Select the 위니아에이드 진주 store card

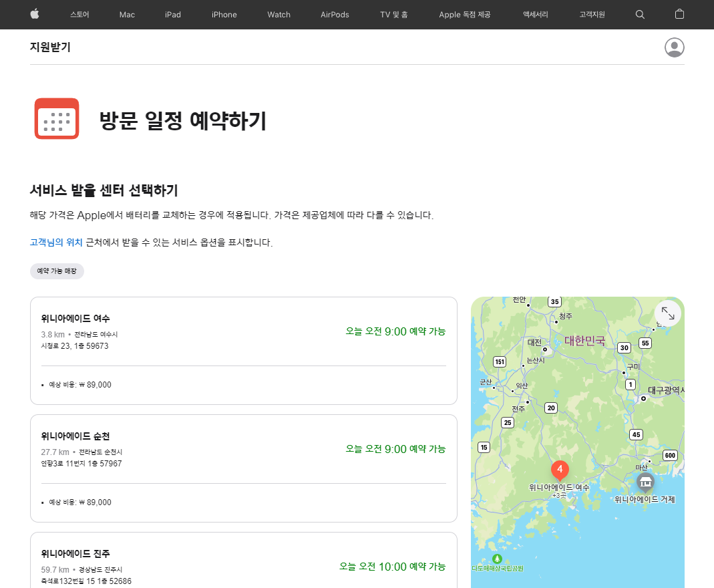pos(244,560)
